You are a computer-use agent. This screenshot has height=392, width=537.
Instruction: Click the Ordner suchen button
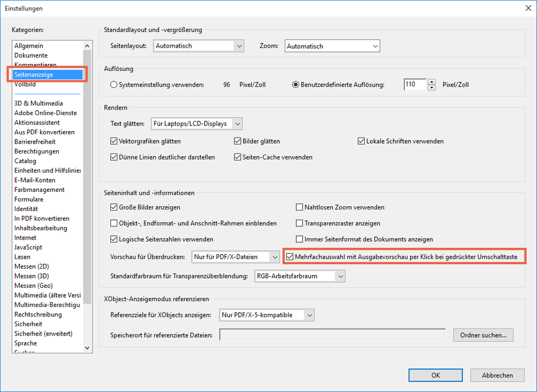483,335
